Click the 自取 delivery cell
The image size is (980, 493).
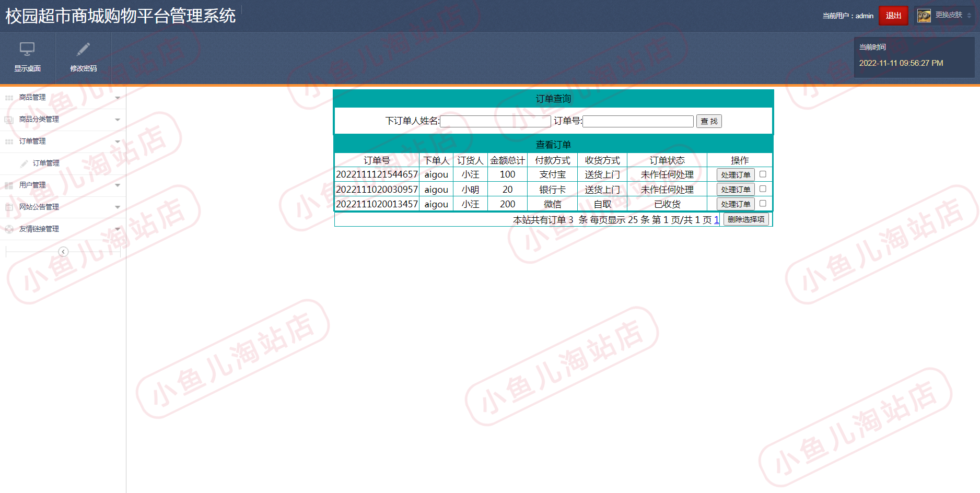pyautogui.click(x=602, y=204)
